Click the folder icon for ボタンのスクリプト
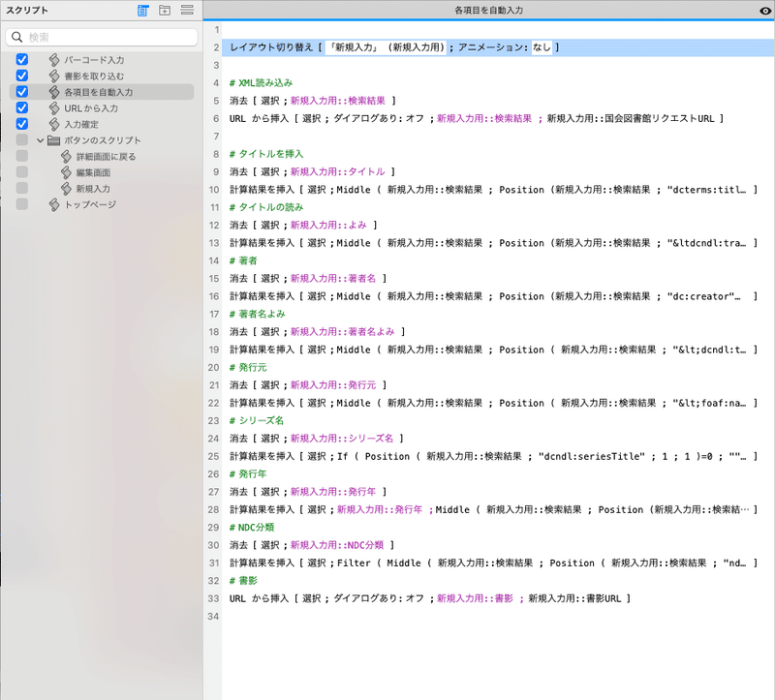The image size is (775, 700). (x=54, y=140)
